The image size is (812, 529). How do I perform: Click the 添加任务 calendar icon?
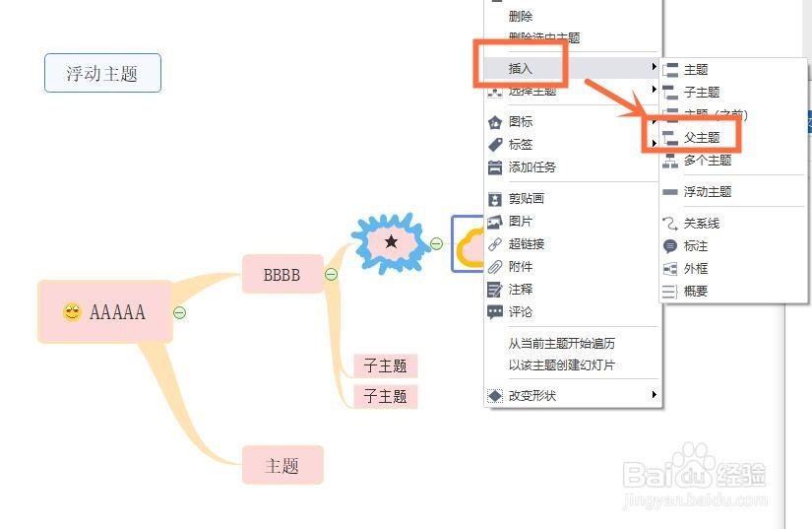coord(495,167)
